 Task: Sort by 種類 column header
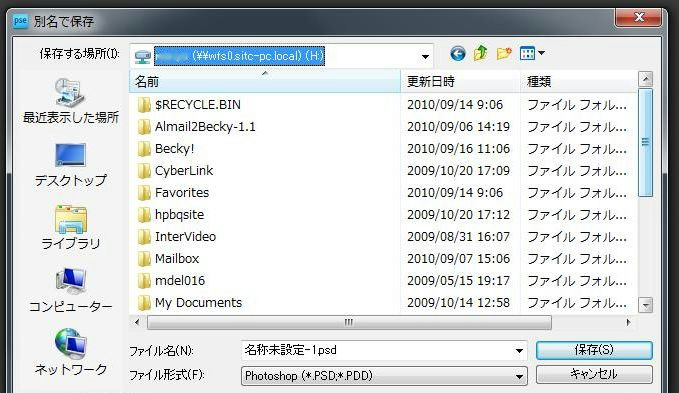click(x=579, y=81)
